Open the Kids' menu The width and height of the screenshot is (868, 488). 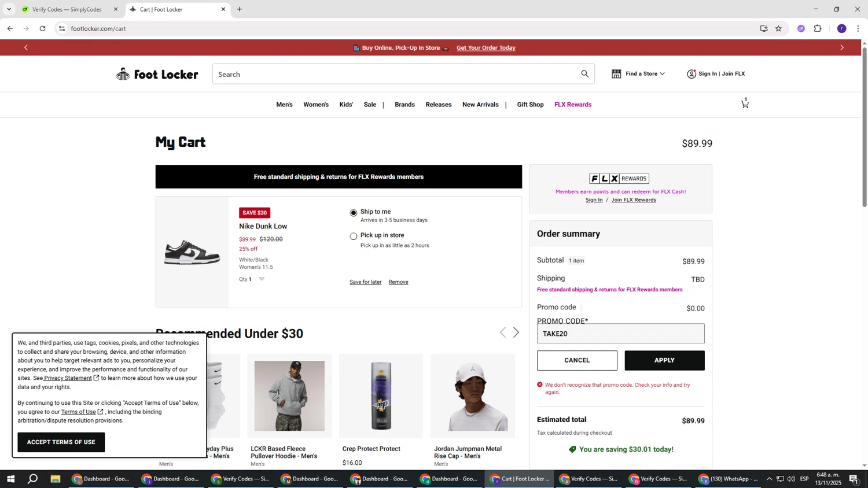click(346, 105)
